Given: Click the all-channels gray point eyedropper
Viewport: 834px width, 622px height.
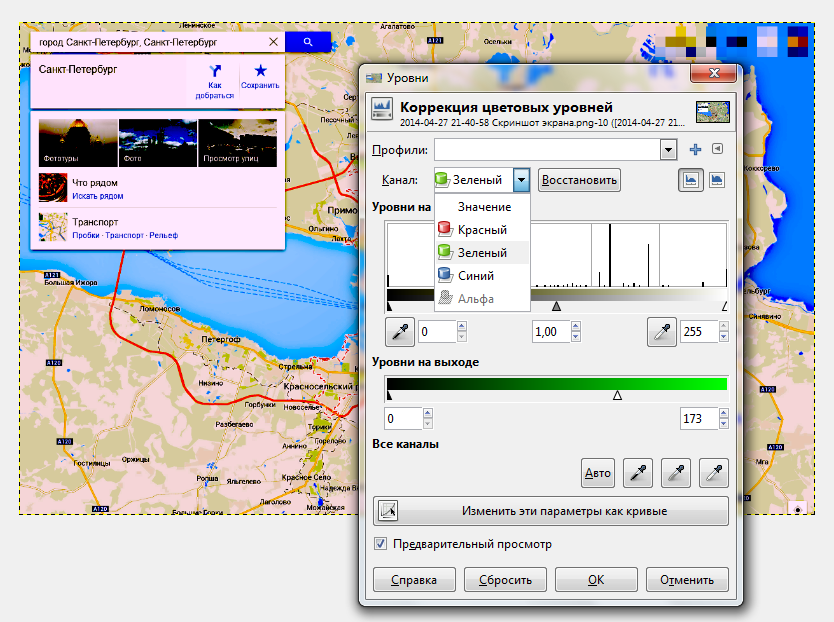Looking at the screenshot, I should (x=675, y=472).
